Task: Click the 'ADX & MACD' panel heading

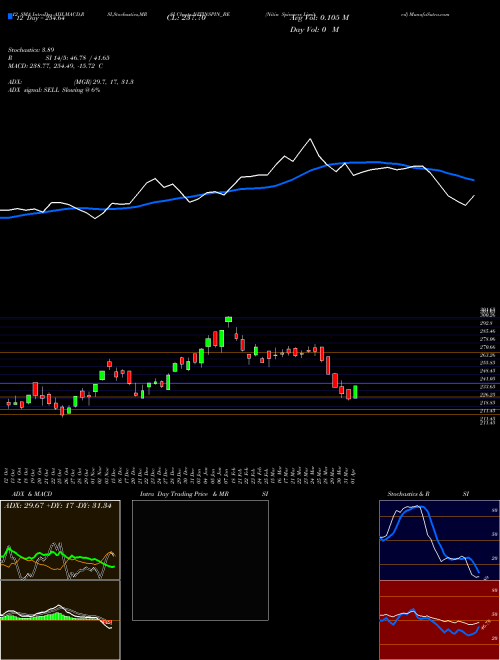Action: point(32,494)
